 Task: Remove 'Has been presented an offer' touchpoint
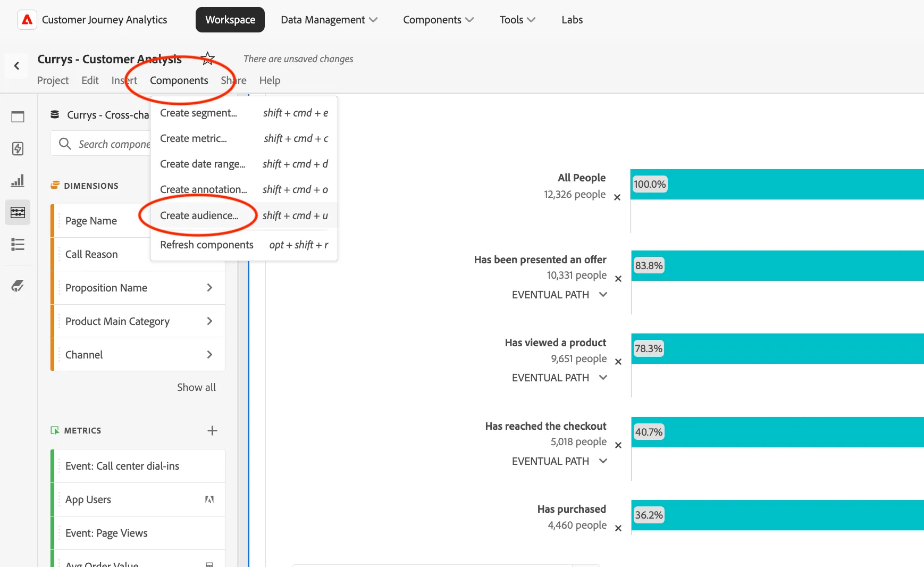[618, 279]
